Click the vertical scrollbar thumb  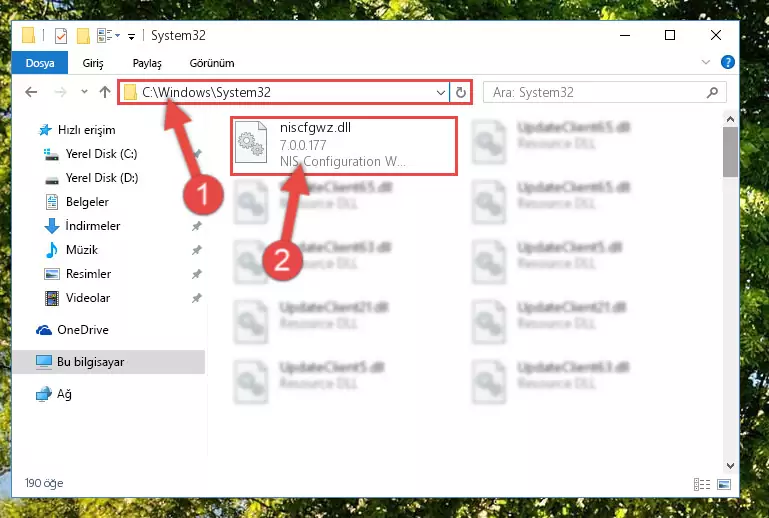(x=730, y=152)
